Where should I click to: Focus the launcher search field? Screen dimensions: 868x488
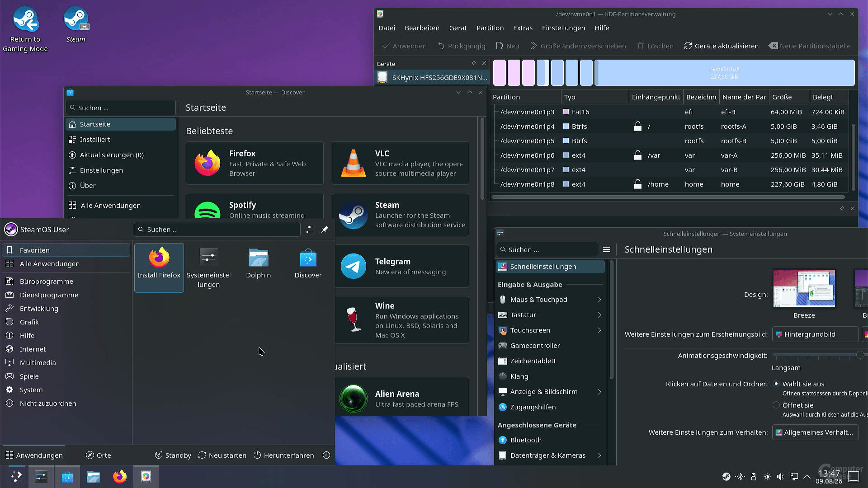click(x=217, y=230)
